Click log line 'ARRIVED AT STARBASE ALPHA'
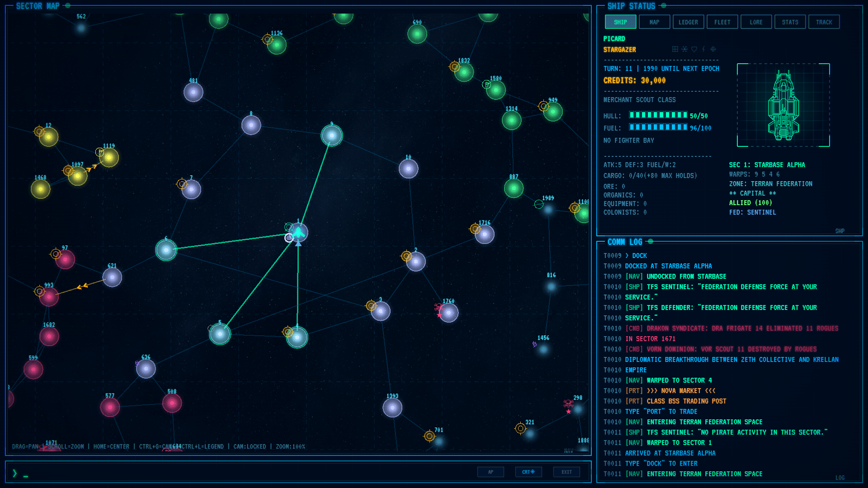 (670, 453)
